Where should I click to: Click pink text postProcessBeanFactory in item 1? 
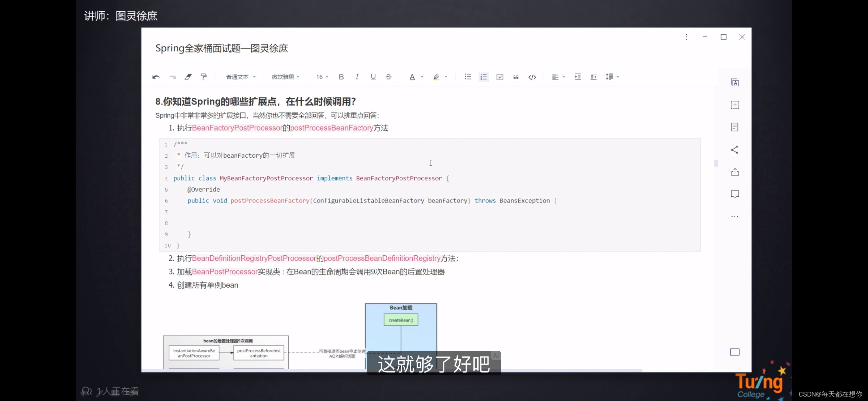331,128
